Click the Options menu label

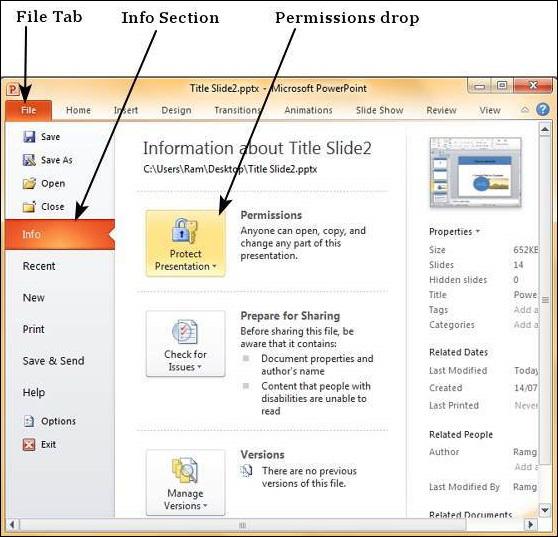pyautogui.click(x=58, y=421)
